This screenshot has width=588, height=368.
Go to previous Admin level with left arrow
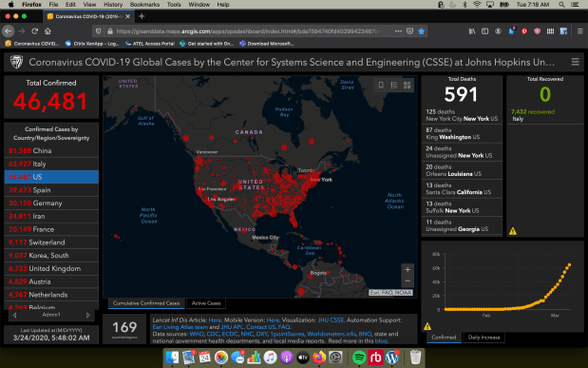coord(14,315)
